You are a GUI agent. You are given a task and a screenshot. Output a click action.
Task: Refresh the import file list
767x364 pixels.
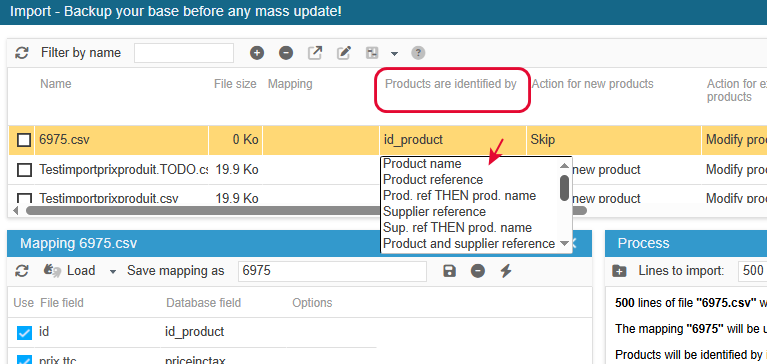tap(22, 53)
